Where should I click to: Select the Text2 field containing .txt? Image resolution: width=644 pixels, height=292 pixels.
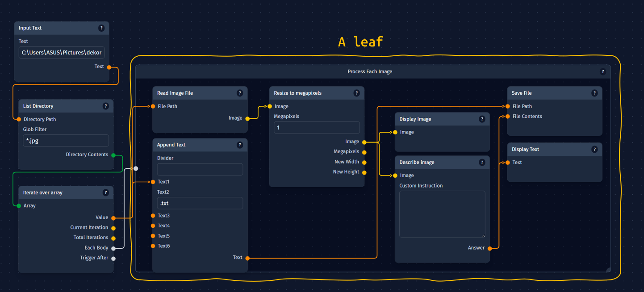[200, 204]
